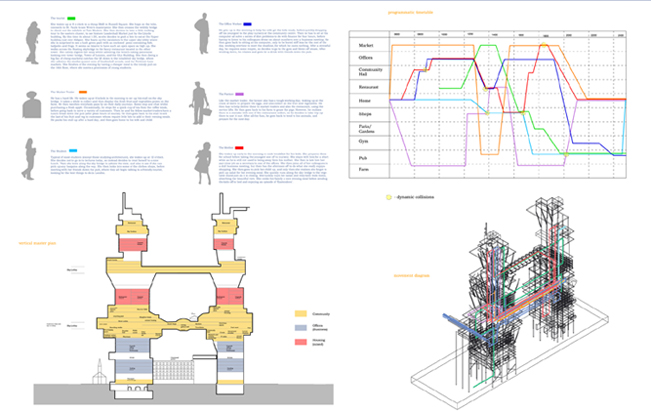This screenshot has height=411, width=651.
Task: Click the Gym row label in timetable
Action: point(365,143)
